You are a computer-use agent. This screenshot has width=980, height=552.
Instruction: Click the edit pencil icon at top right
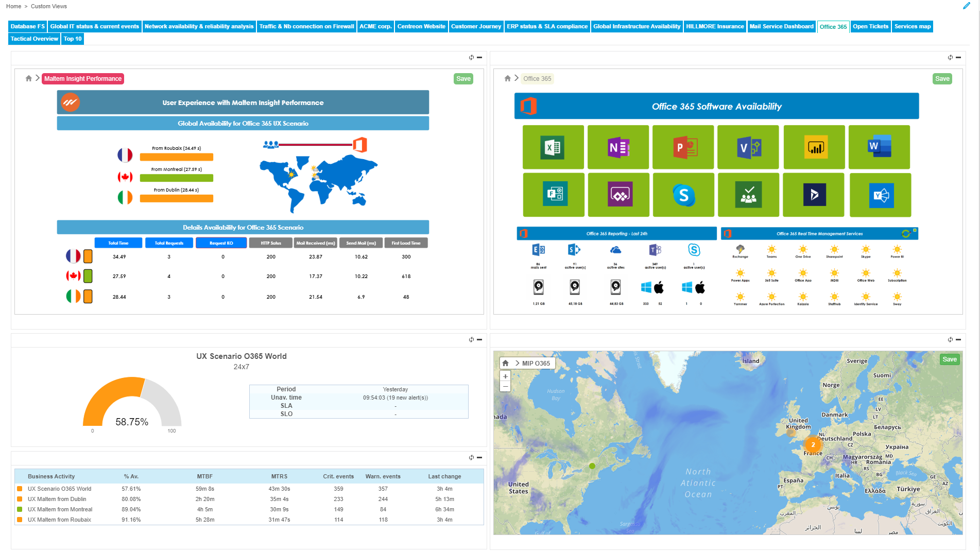point(966,6)
